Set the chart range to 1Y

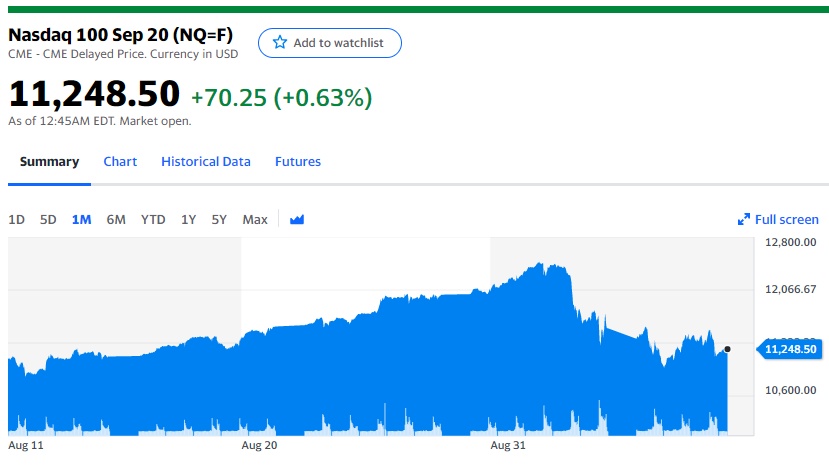click(x=188, y=219)
